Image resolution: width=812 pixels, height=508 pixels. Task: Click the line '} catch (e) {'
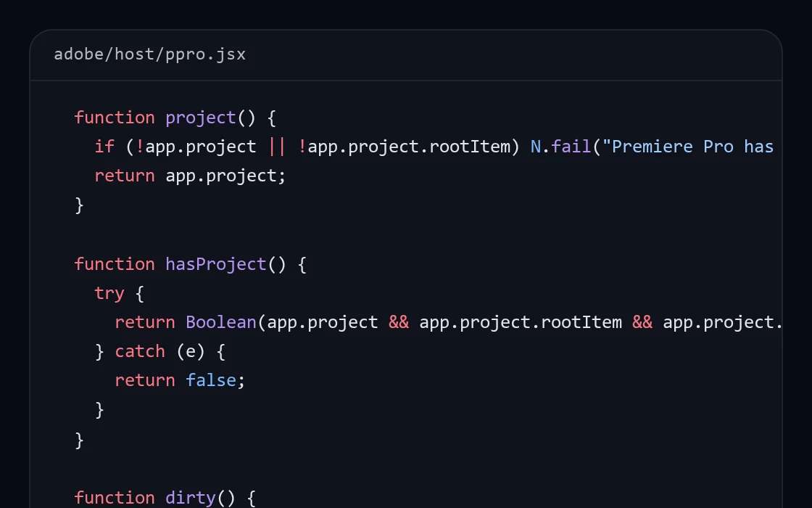(x=160, y=351)
